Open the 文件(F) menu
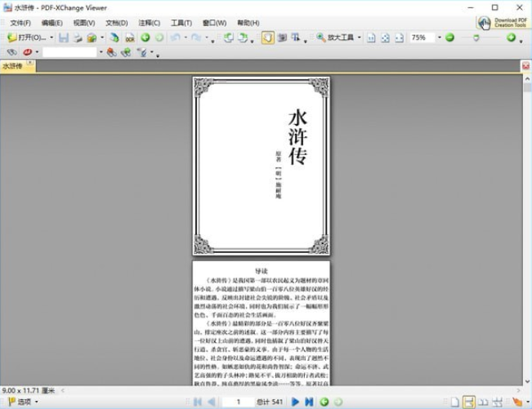This screenshot has width=532, height=409. pyautogui.click(x=20, y=23)
